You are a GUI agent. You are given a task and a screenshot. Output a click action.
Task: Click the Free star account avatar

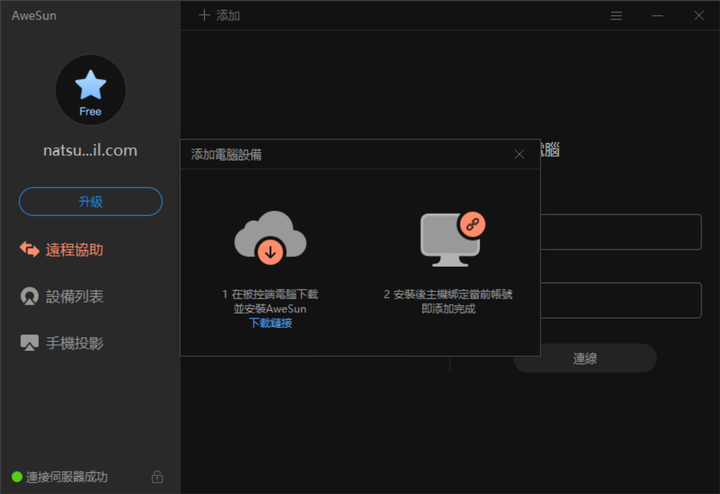[90, 90]
